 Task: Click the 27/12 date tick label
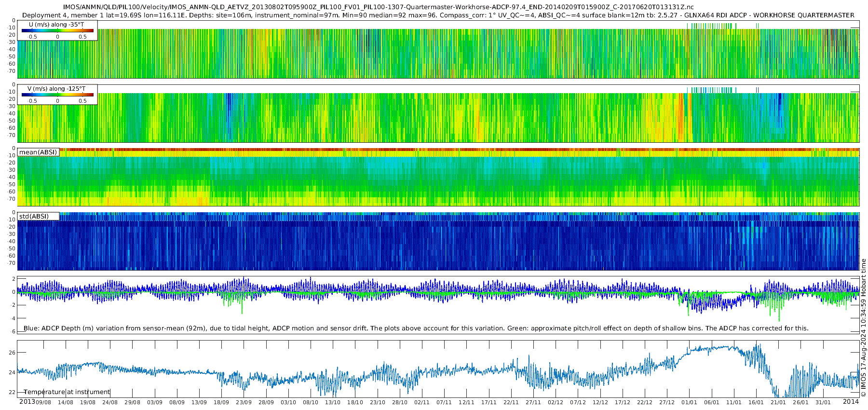pyautogui.click(x=667, y=402)
